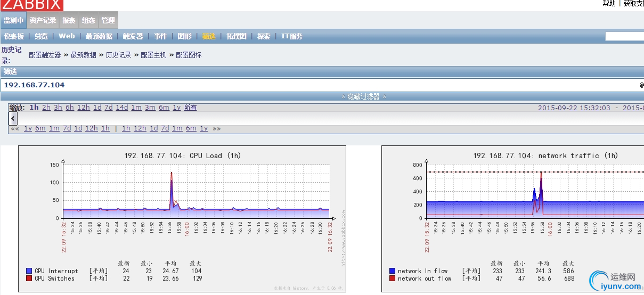This screenshot has width=644, height=295.
Task: Open the 管理 main tab
Action: [108, 20]
